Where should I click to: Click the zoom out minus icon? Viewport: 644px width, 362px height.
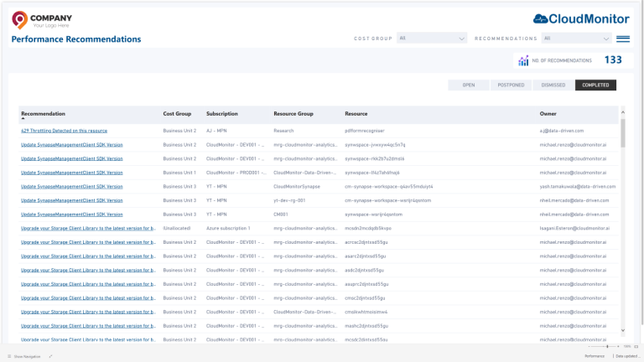pos(589,346)
